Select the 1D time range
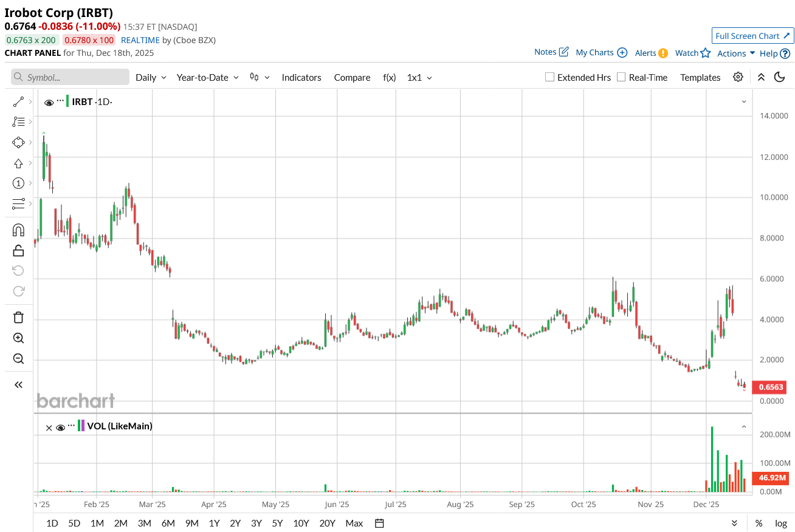 [x=52, y=523]
